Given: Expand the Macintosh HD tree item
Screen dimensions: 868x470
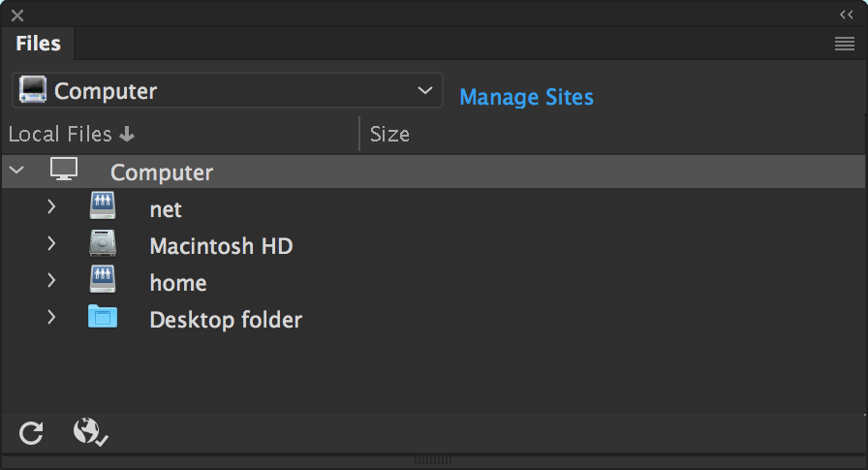Looking at the screenshot, I should pyautogui.click(x=51, y=243).
